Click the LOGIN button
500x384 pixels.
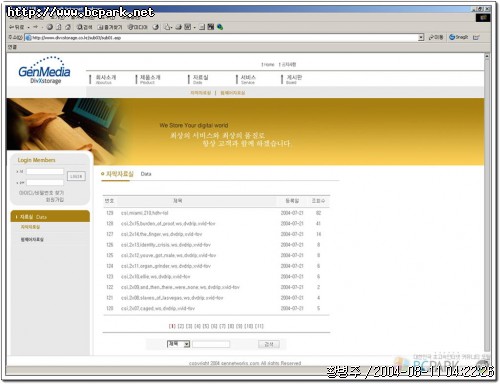click(x=76, y=176)
